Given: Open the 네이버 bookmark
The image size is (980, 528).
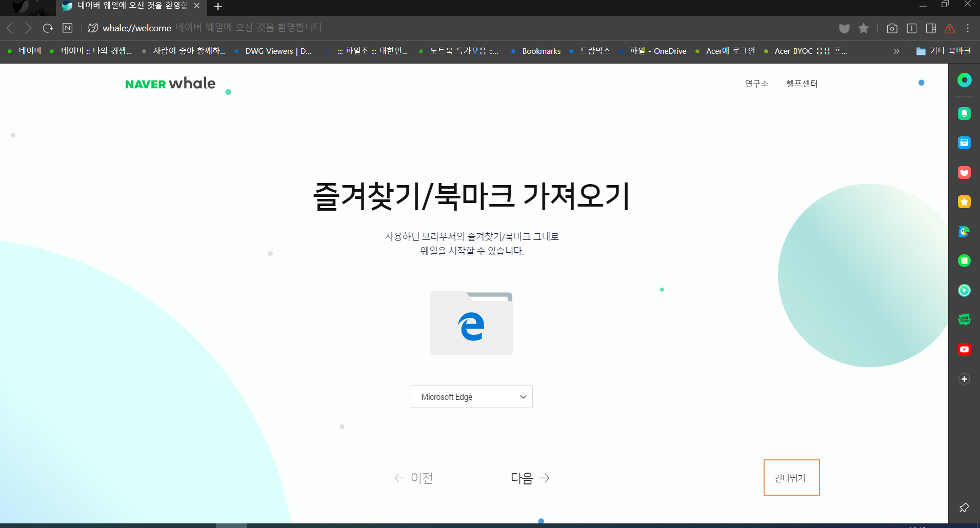Looking at the screenshot, I should coord(25,51).
